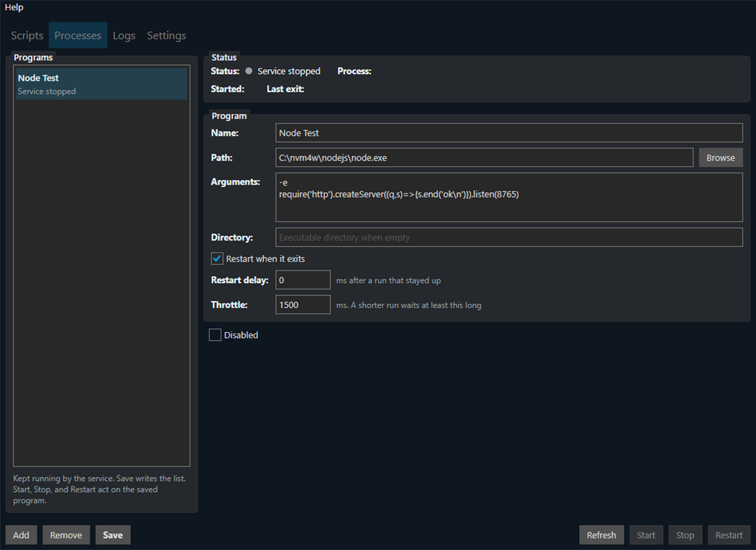Image resolution: width=756 pixels, height=550 pixels.
Task: Click the 'Program' group heading
Action: tap(229, 116)
